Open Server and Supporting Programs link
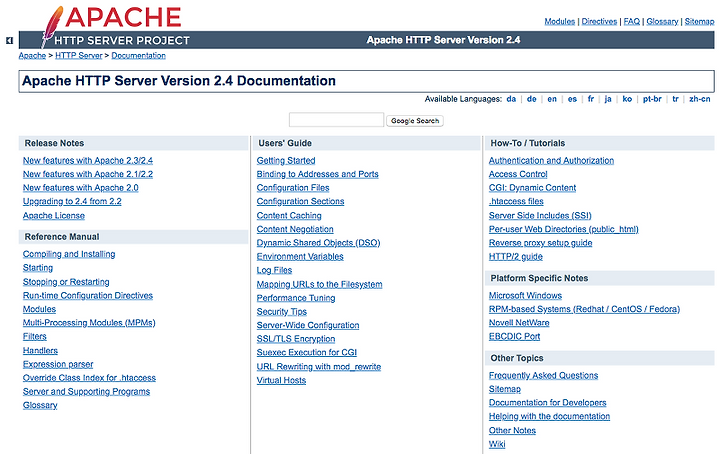Image resolution: width=720 pixels, height=454 pixels. [x=86, y=392]
